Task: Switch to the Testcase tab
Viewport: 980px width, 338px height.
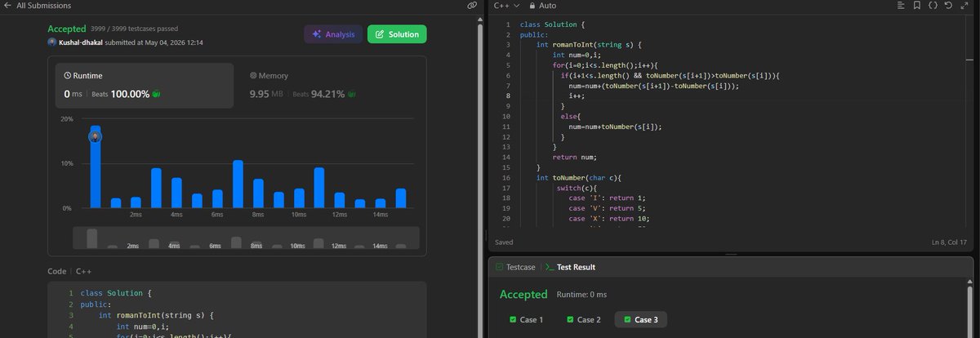Action: 517,267
